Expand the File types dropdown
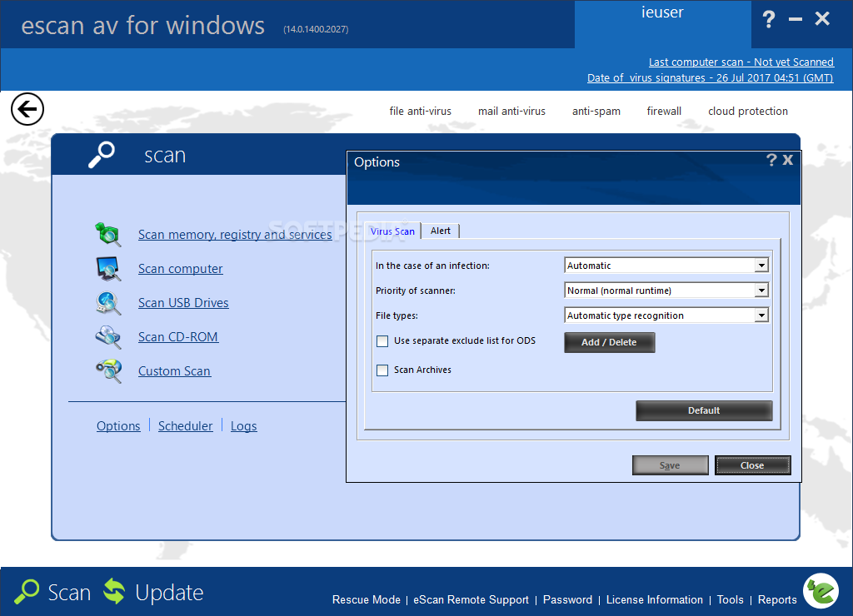Image resolution: width=853 pixels, height=616 pixels. click(761, 315)
